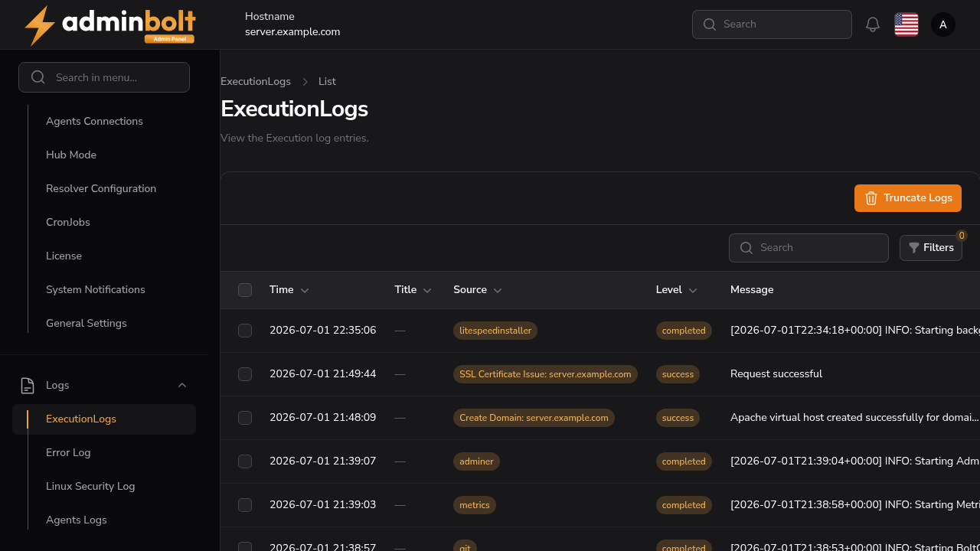This screenshot has width=980, height=551.
Task: Click the funnel icon on Filters
Action: (914, 248)
